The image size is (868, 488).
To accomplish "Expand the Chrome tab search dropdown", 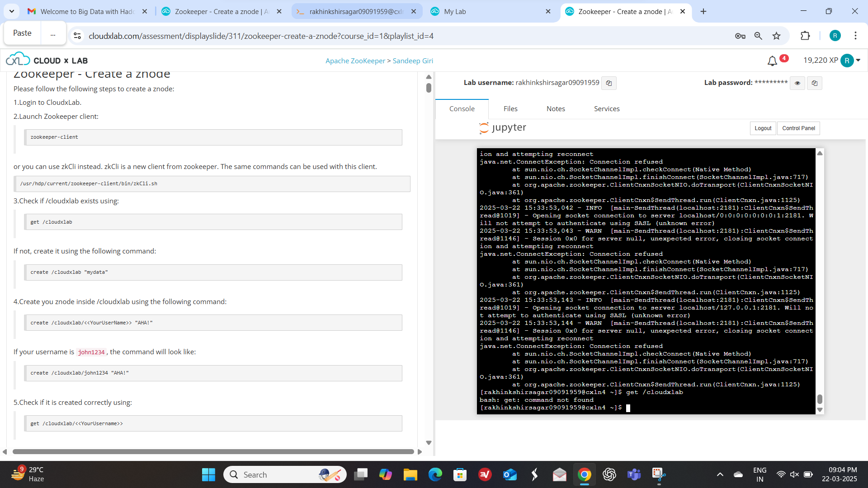I will 12,11.
